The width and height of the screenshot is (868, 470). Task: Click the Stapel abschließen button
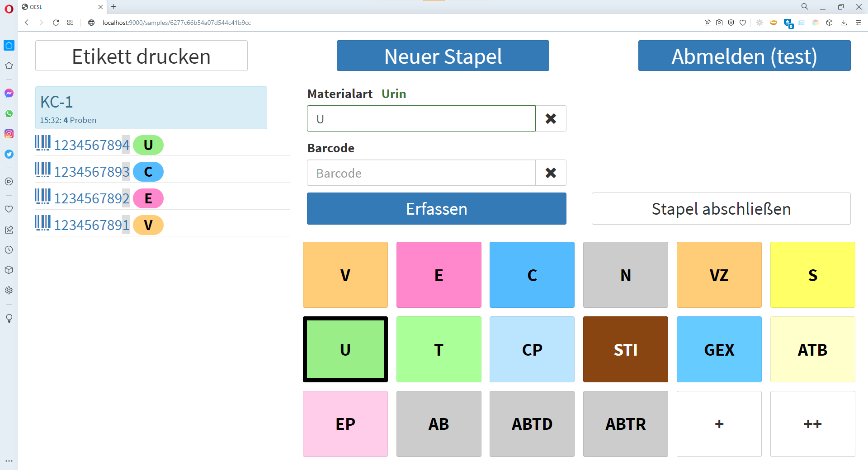721,209
